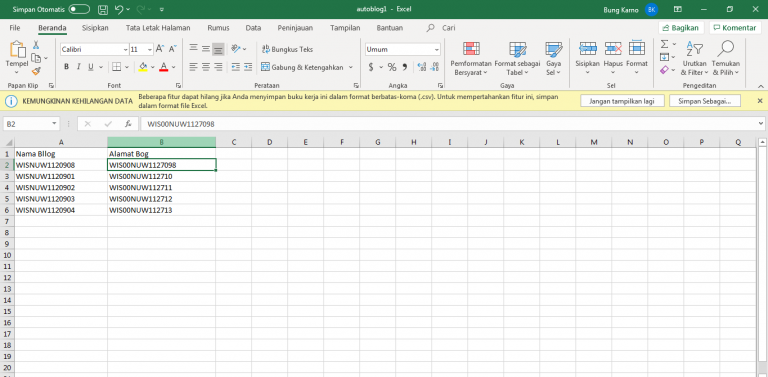Click Simpan Sebagai button in warning bar

(x=704, y=101)
